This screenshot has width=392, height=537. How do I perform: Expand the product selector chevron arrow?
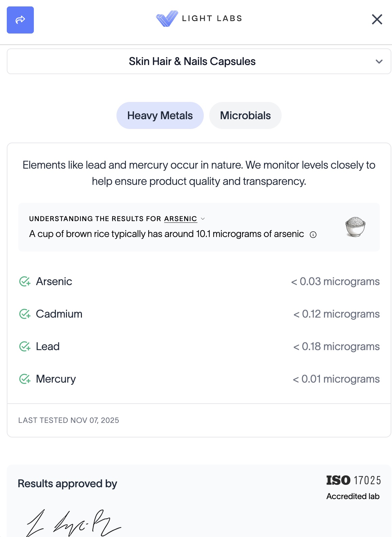click(x=379, y=62)
